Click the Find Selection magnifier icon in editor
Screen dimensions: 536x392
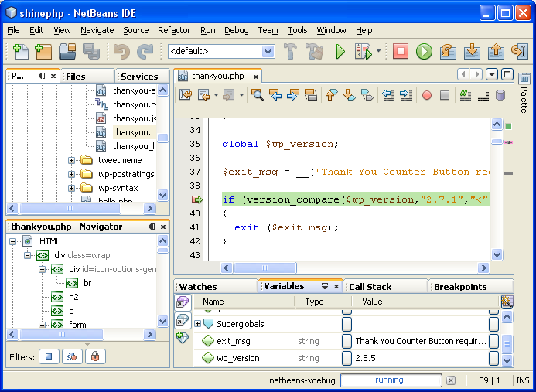257,95
